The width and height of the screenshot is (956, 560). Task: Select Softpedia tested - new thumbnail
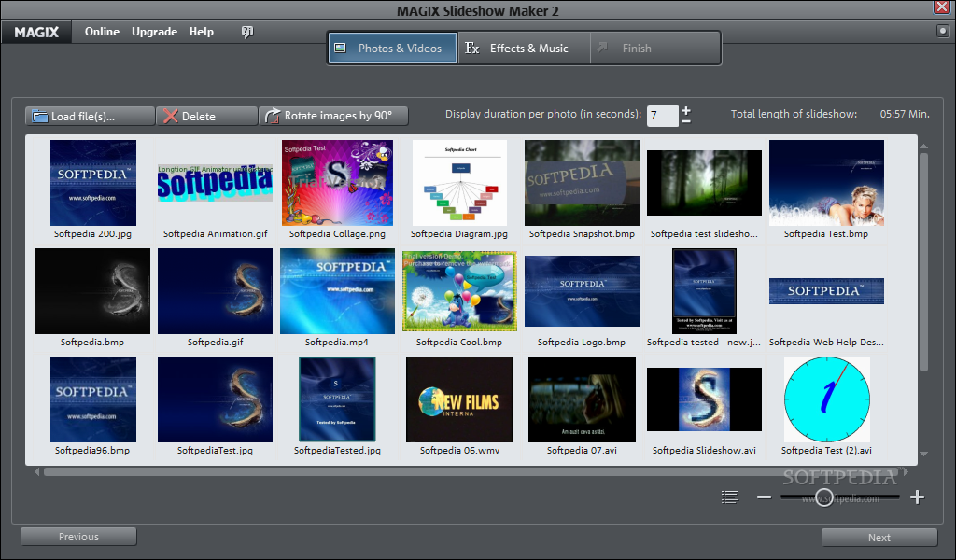point(704,291)
